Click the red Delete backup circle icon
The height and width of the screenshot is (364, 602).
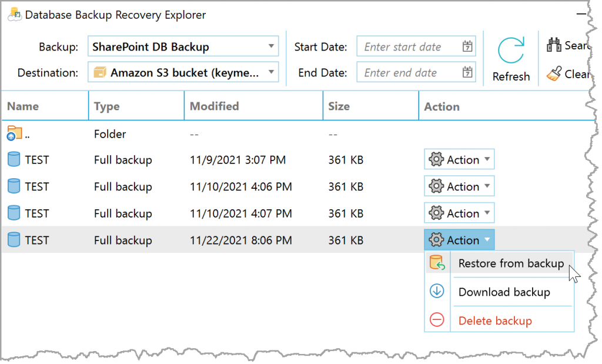point(437,320)
